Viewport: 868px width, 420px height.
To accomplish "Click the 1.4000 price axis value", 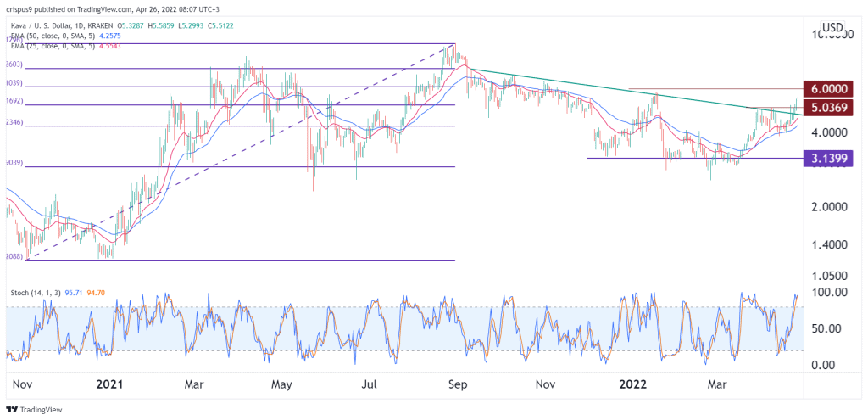I will [x=827, y=244].
